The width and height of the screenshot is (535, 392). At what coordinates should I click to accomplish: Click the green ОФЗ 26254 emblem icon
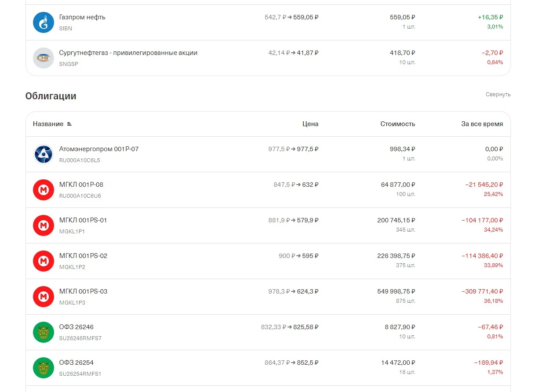click(44, 368)
